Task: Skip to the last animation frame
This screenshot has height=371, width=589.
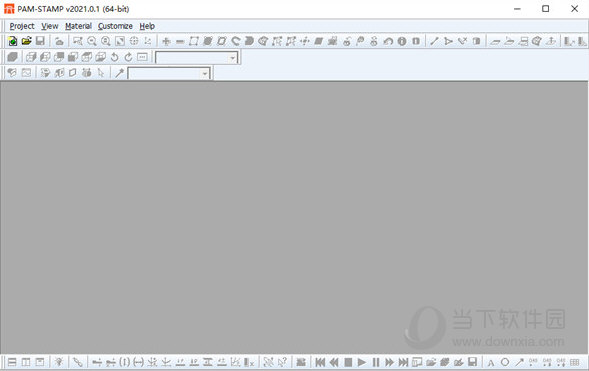Action: pyautogui.click(x=403, y=362)
